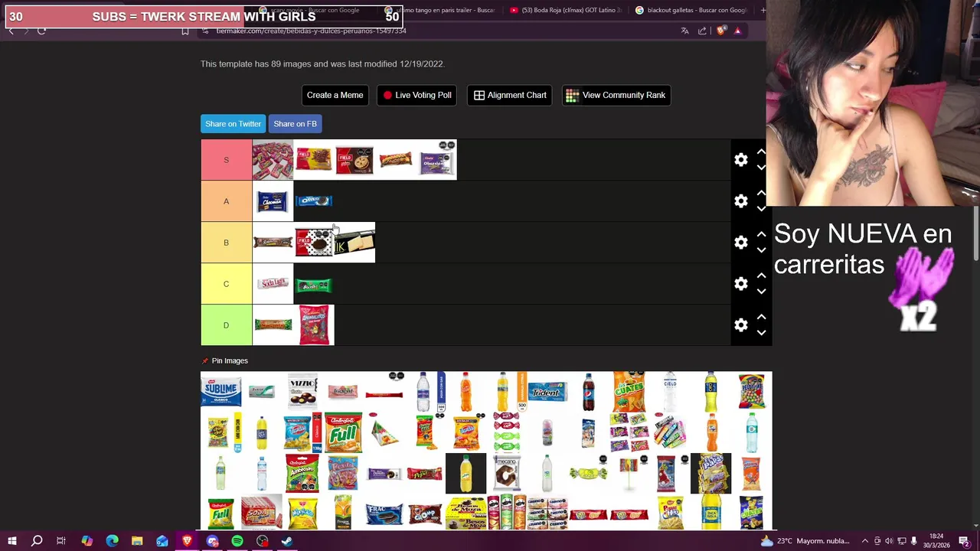Move tier C row down
Screen dimensions: 980x551
(x=761, y=292)
